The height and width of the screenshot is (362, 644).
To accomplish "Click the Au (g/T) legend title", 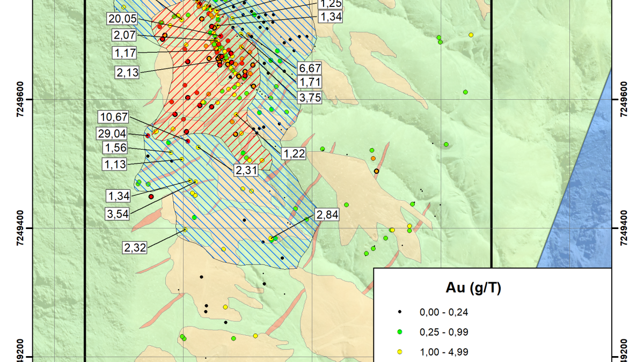I will coord(473,289).
